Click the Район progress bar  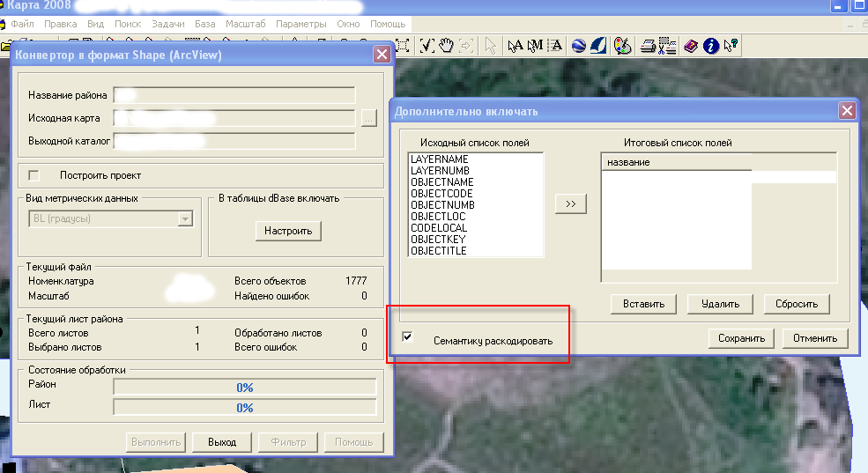click(245, 388)
